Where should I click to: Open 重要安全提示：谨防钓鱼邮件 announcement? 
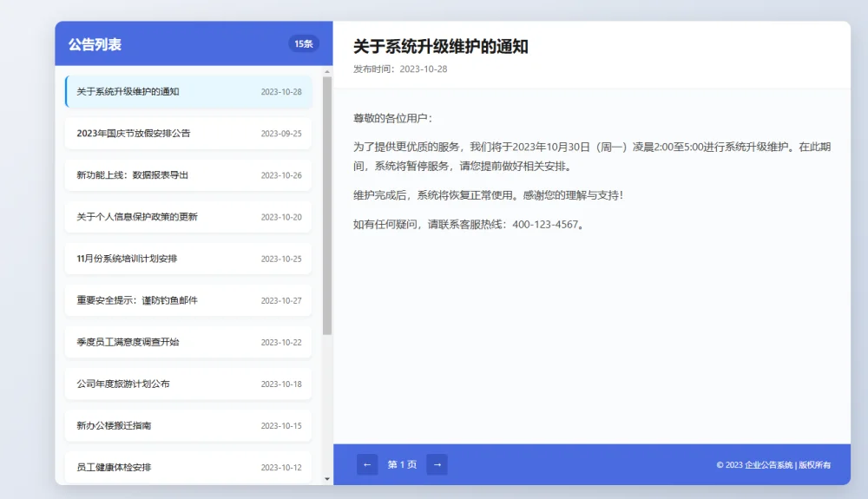point(188,300)
